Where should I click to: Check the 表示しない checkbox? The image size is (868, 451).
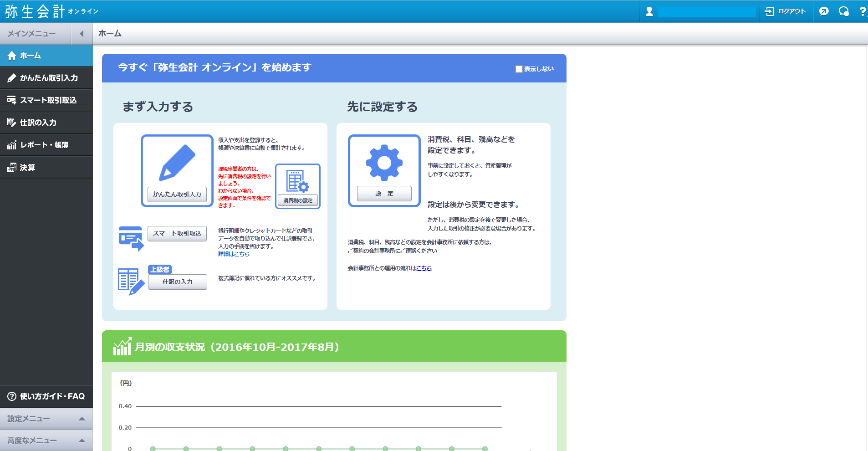(519, 69)
